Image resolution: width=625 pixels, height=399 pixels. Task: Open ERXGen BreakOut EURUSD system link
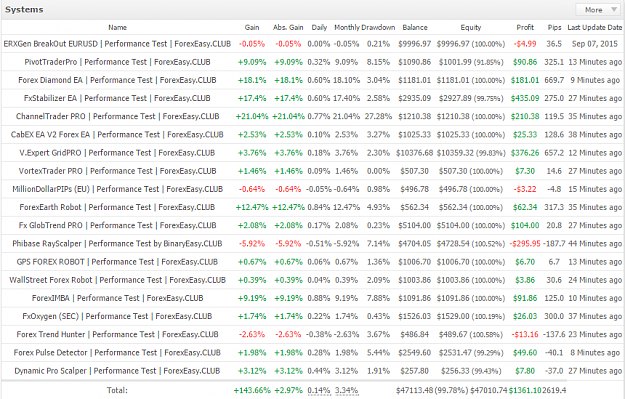(x=117, y=44)
